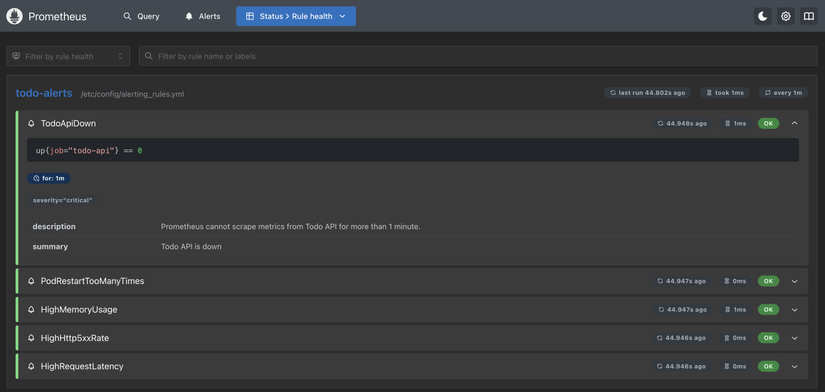Click the TodoApiDown rule name

(68, 124)
